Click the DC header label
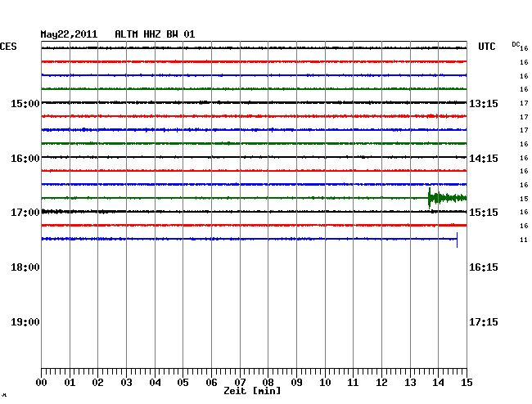The image size is (532, 404). [516, 44]
